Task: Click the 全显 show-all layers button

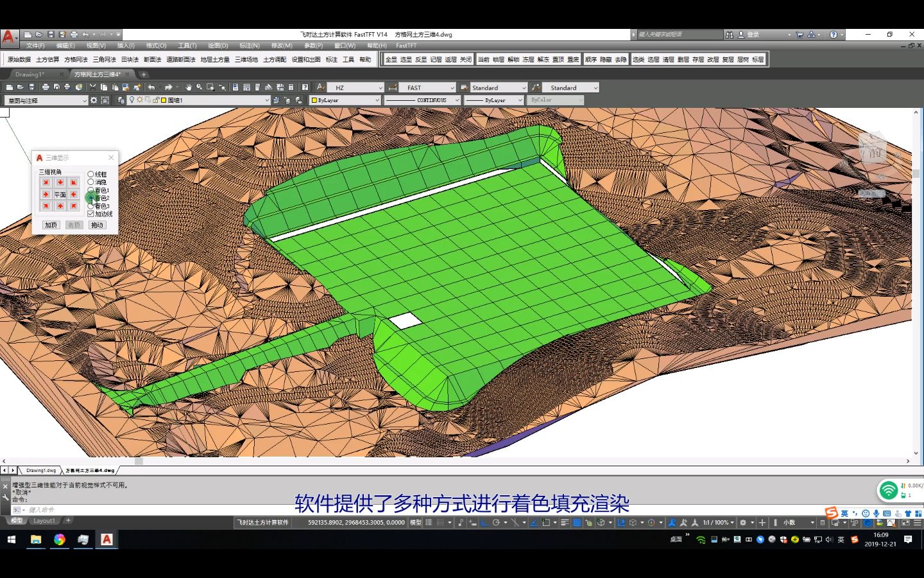Action: [391, 60]
